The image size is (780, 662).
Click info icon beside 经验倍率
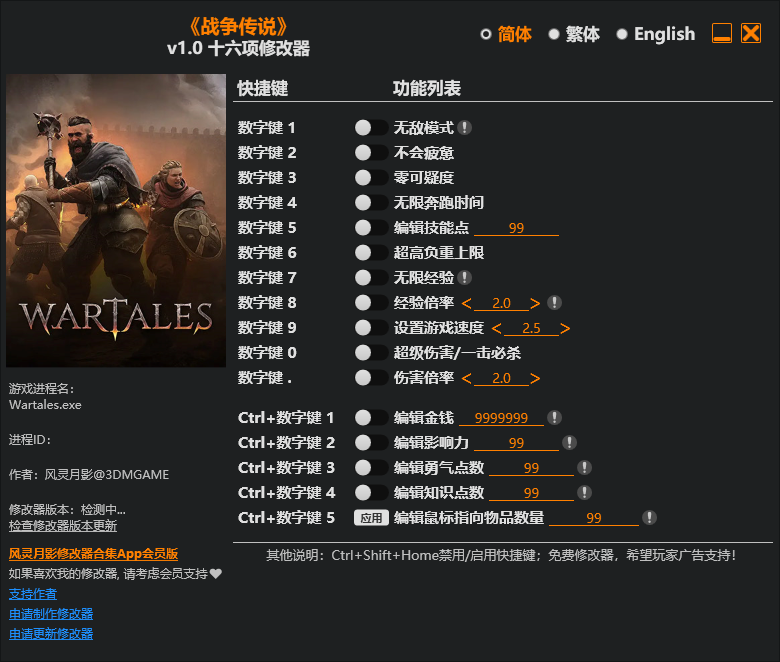pyautogui.click(x=554, y=302)
